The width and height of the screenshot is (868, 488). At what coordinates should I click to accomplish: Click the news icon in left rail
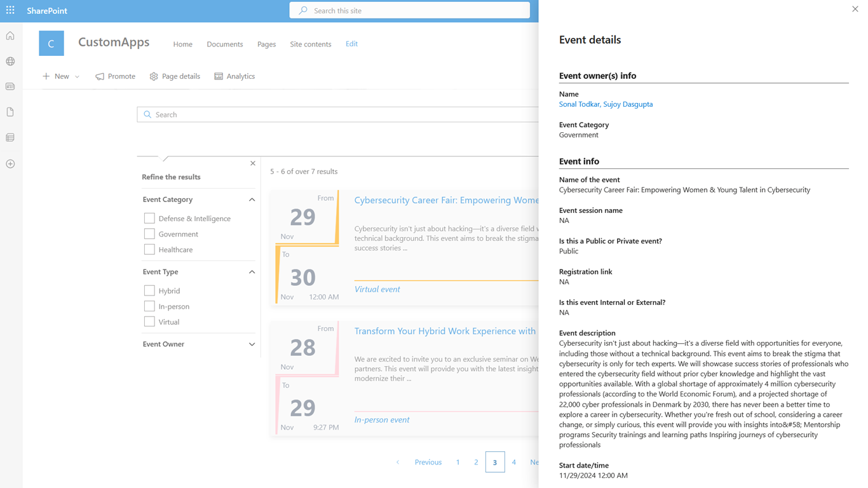pos(10,86)
